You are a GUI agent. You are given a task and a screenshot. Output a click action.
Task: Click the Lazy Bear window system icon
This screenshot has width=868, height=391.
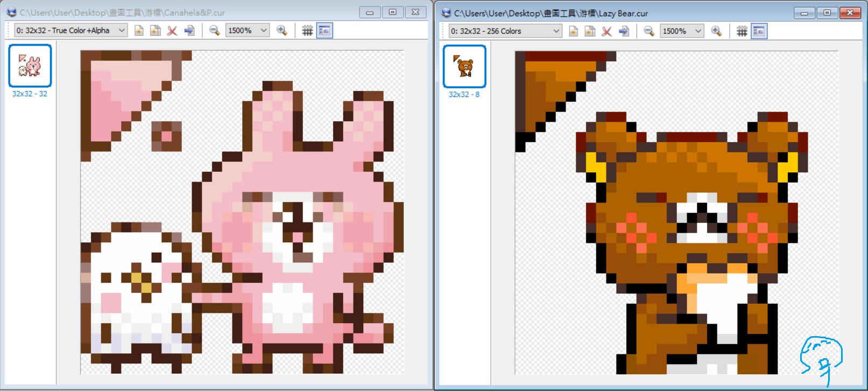pyautogui.click(x=446, y=12)
